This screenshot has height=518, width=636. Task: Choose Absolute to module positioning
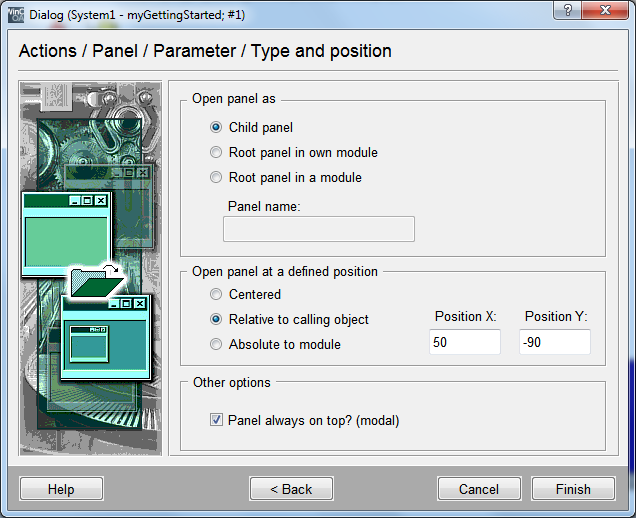tap(216, 345)
